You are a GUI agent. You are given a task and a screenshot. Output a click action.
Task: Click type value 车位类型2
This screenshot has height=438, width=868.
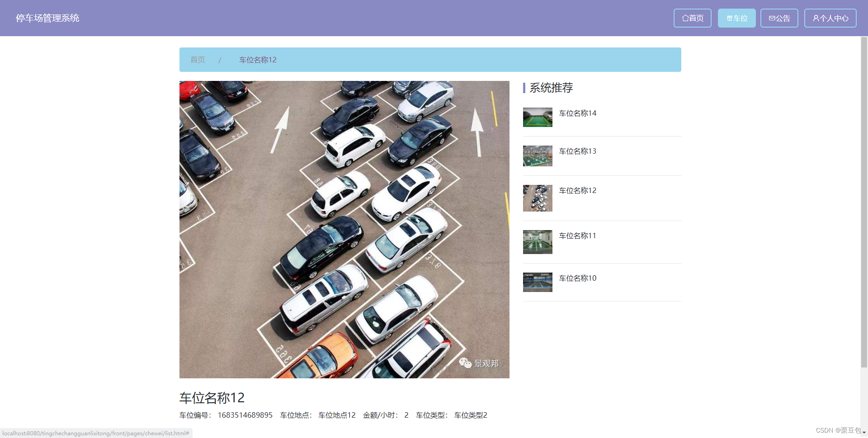pyautogui.click(x=471, y=415)
